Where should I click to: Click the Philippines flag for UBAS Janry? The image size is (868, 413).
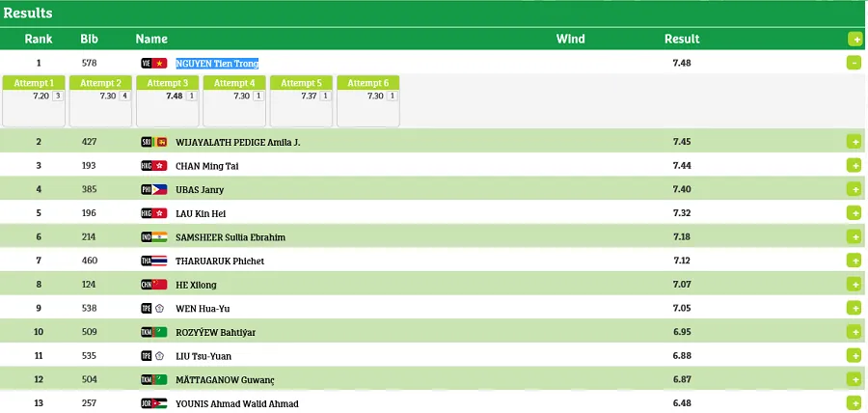pyautogui.click(x=160, y=190)
